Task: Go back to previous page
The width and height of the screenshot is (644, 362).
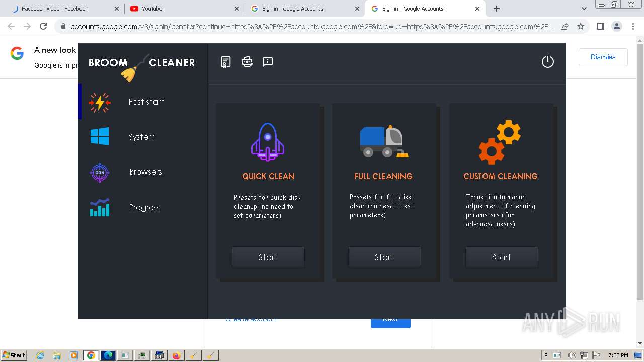Action: pyautogui.click(x=11, y=26)
